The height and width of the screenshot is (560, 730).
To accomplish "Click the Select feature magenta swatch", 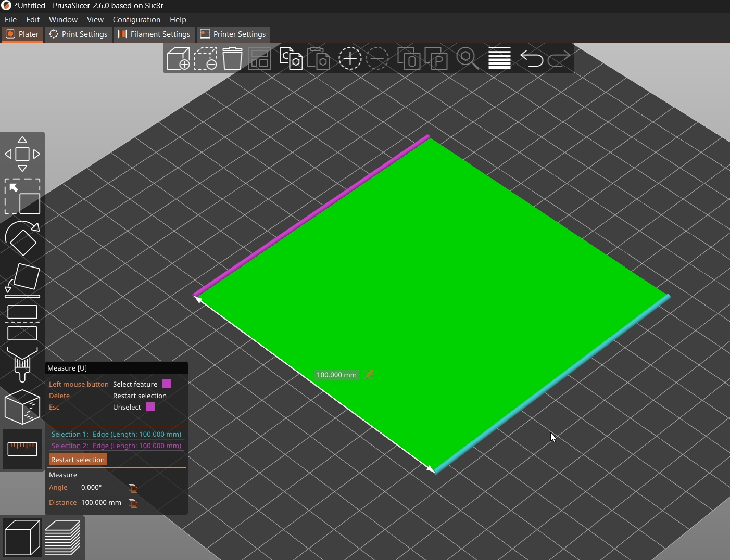I will pyautogui.click(x=167, y=384).
